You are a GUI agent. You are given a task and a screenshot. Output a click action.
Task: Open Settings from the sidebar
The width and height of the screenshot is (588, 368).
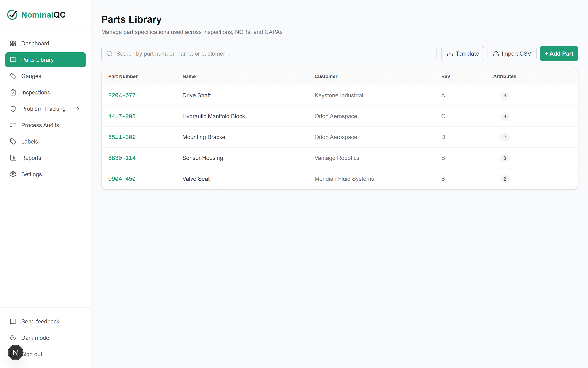46,174
